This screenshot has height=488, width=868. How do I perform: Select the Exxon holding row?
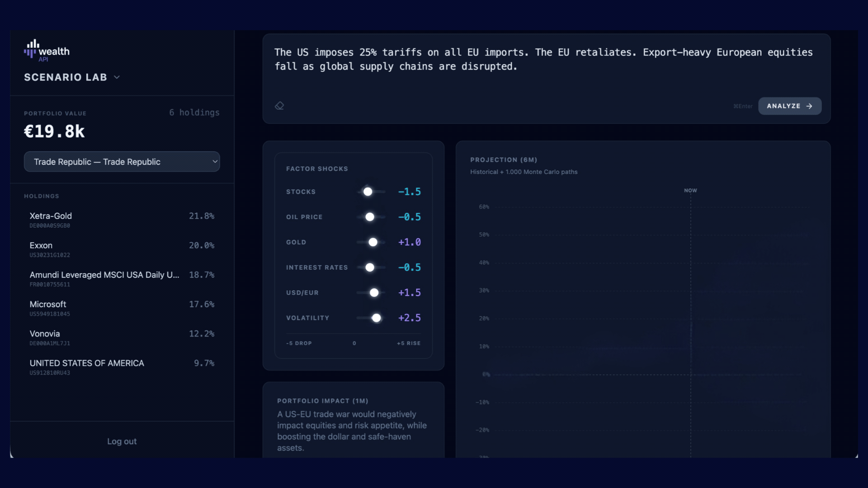(x=122, y=249)
